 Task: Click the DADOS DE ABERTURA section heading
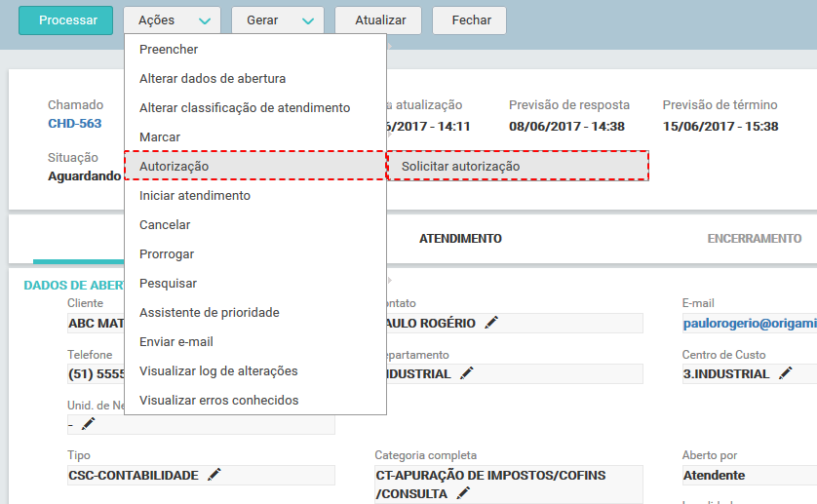tap(74, 285)
